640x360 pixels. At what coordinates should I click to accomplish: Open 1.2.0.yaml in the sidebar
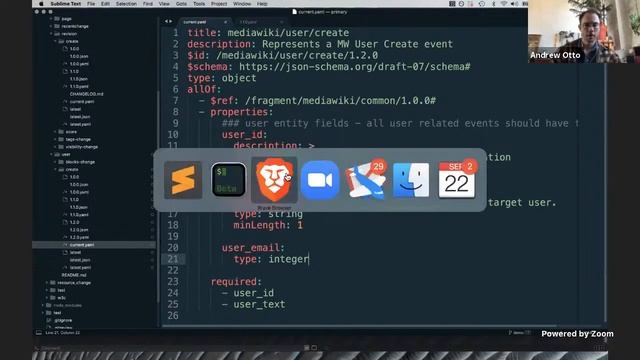pos(79,237)
